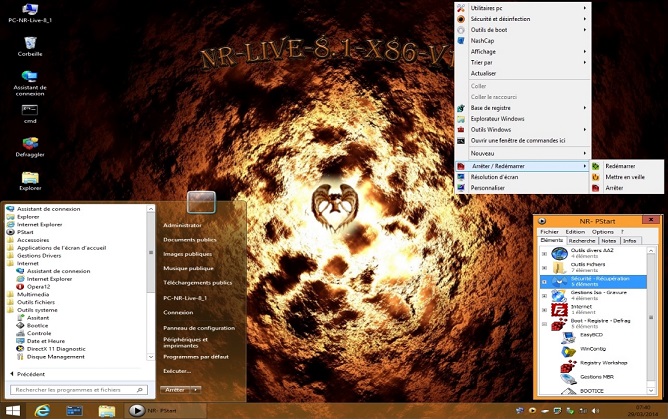Open Panneau de configuration link
This screenshot has height=419, width=668.
click(x=199, y=328)
